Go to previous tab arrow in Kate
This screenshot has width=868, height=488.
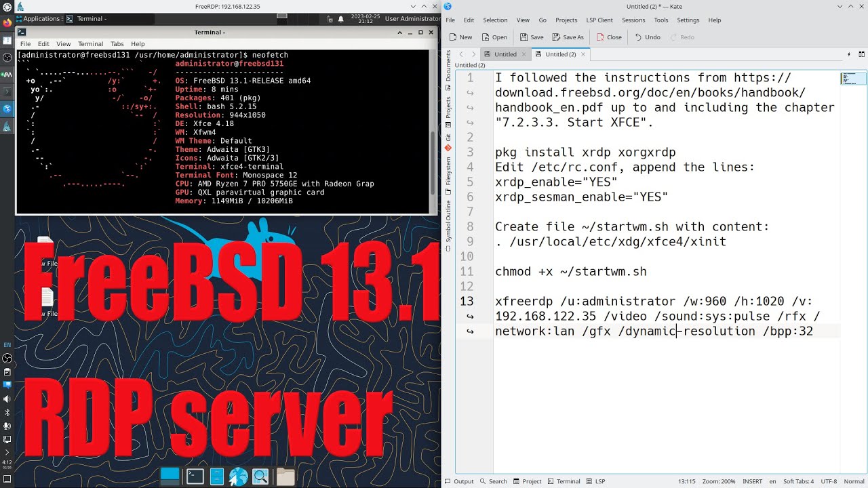pyautogui.click(x=461, y=54)
